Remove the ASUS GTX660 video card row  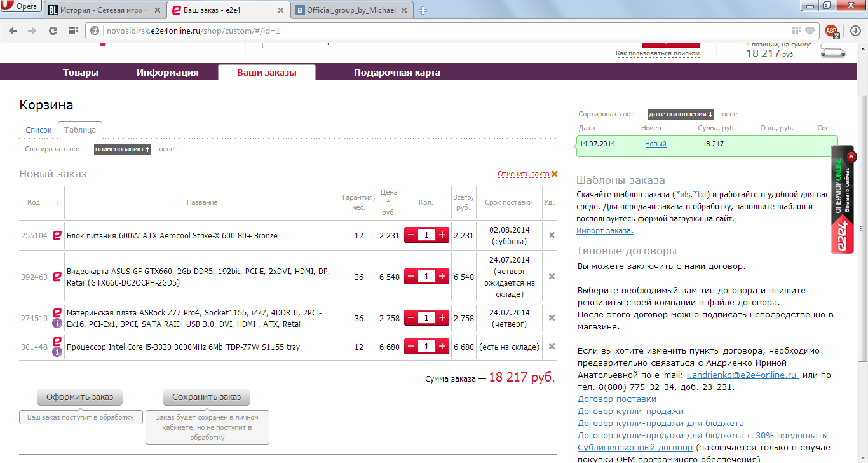coord(552,276)
